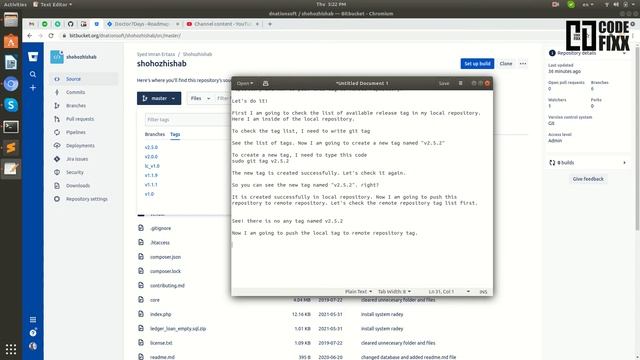The width and height of the screenshot is (640, 360).
Task: Switch to the Channel content YouTube tab
Action: (223, 24)
